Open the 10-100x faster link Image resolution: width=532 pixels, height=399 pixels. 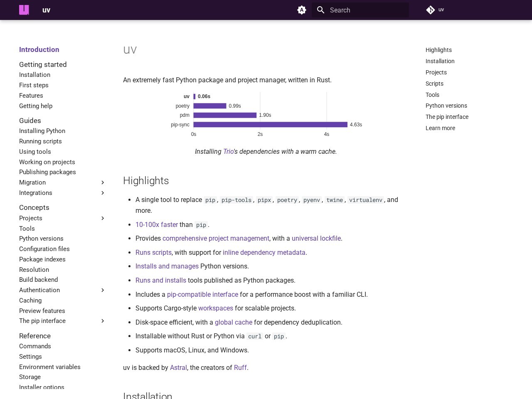click(157, 224)
